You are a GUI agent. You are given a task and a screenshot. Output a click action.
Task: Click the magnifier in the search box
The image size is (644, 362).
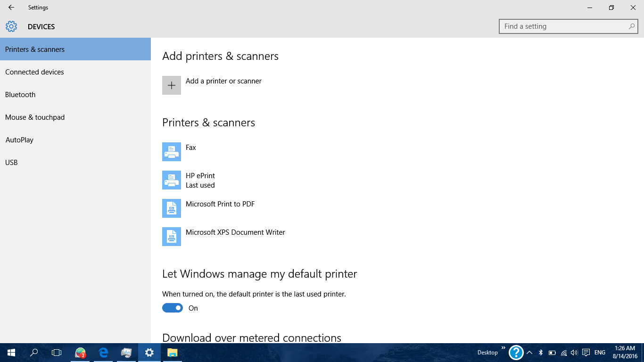632,26
